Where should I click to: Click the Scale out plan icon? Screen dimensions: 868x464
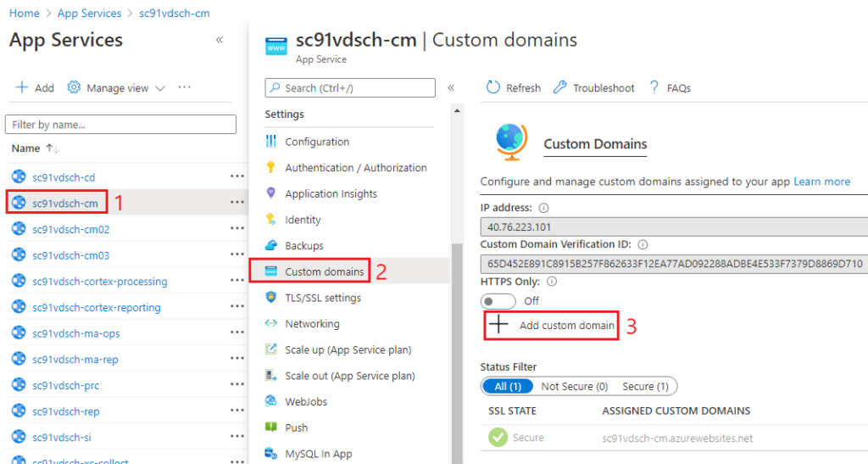270,376
